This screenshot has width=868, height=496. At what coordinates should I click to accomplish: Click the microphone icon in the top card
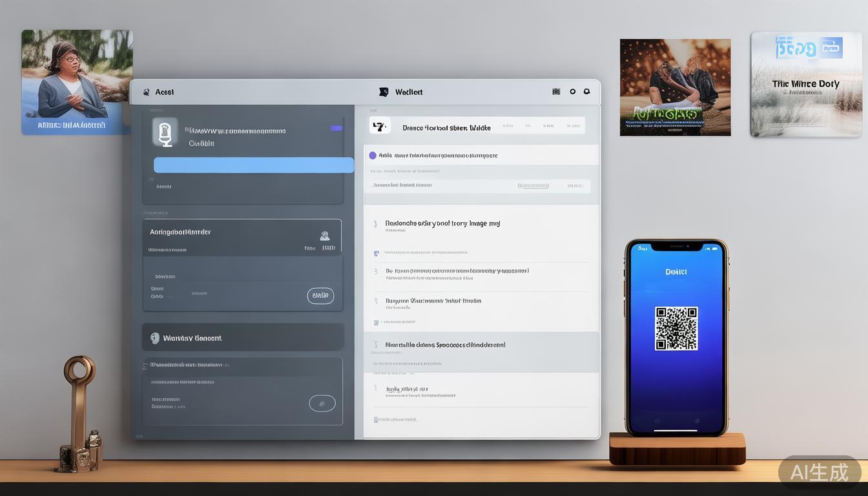165,132
